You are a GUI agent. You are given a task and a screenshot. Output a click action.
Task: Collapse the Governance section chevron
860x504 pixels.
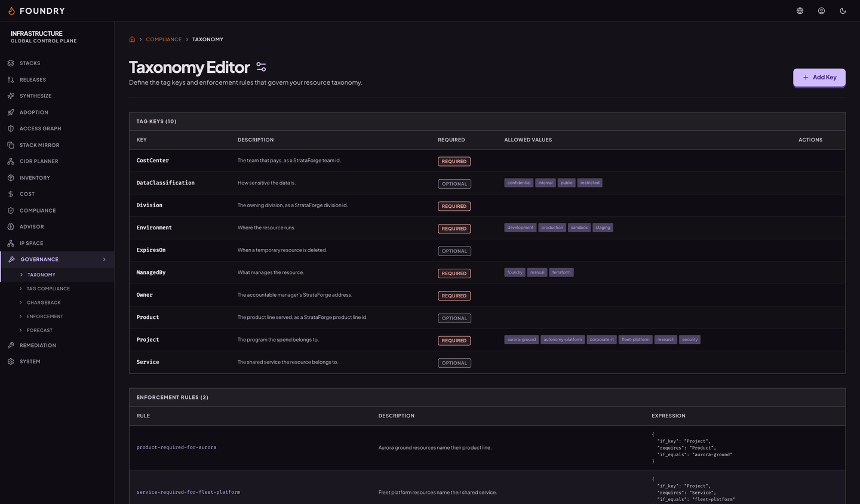coord(105,259)
